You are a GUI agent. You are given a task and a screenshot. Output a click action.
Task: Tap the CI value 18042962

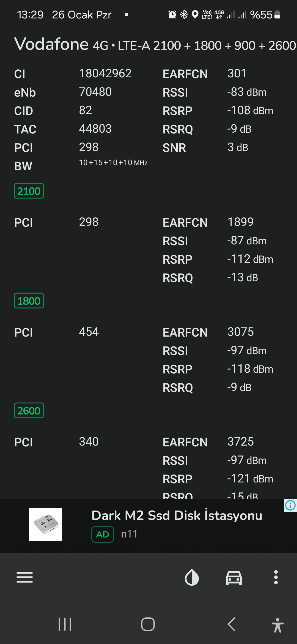[x=105, y=73]
